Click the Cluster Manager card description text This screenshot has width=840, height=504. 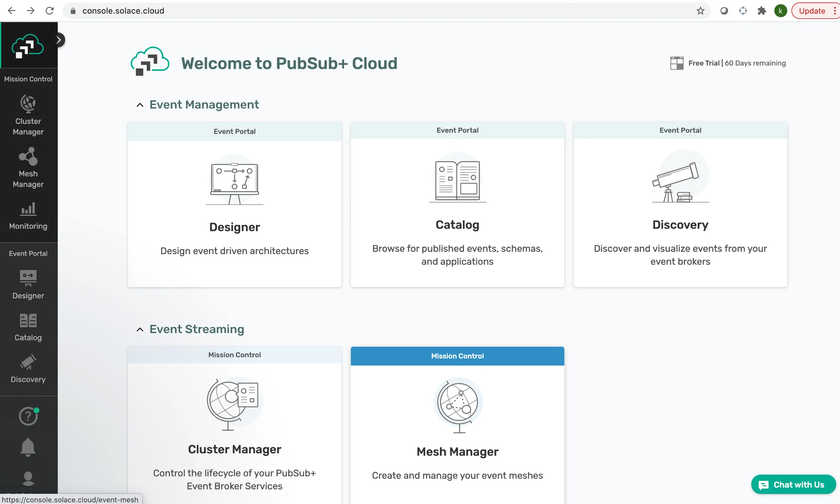pyautogui.click(x=234, y=479)
